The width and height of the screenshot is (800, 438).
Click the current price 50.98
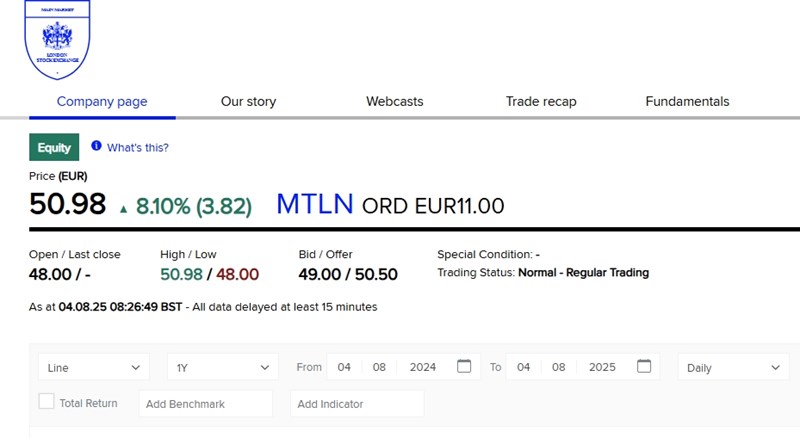click(x=67, y=204)
